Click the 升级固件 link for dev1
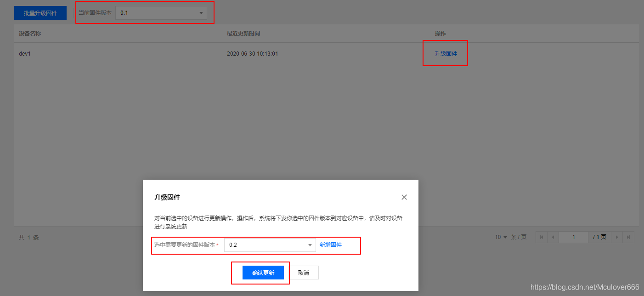This screenshot has width=644, height=296. (445, 53)
